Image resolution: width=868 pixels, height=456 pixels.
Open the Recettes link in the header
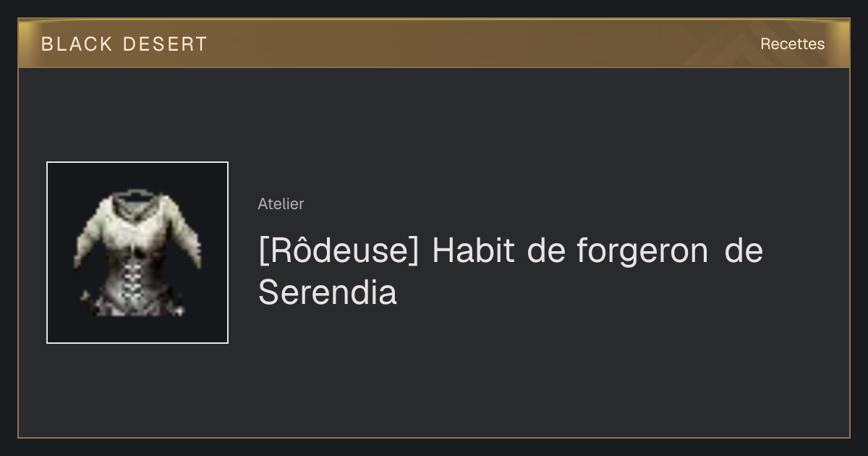click(792, 44)
